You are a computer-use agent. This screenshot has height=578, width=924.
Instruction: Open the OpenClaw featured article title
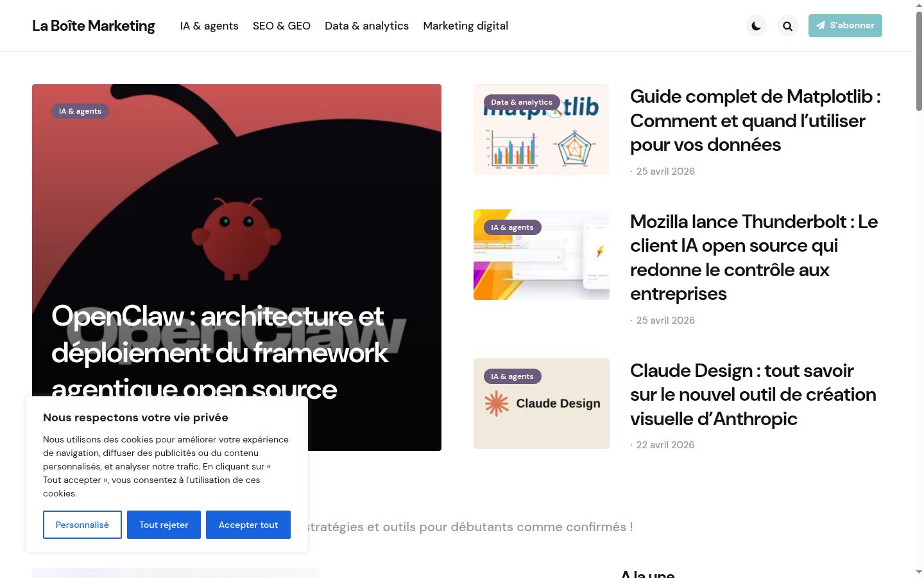[220, 352]
